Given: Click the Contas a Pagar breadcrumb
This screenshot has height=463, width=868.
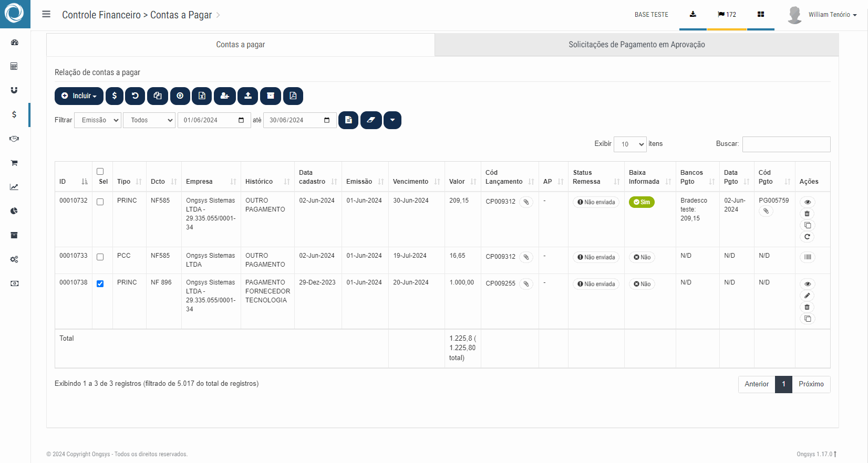Looking at the screenshot, I should point(181,15).
